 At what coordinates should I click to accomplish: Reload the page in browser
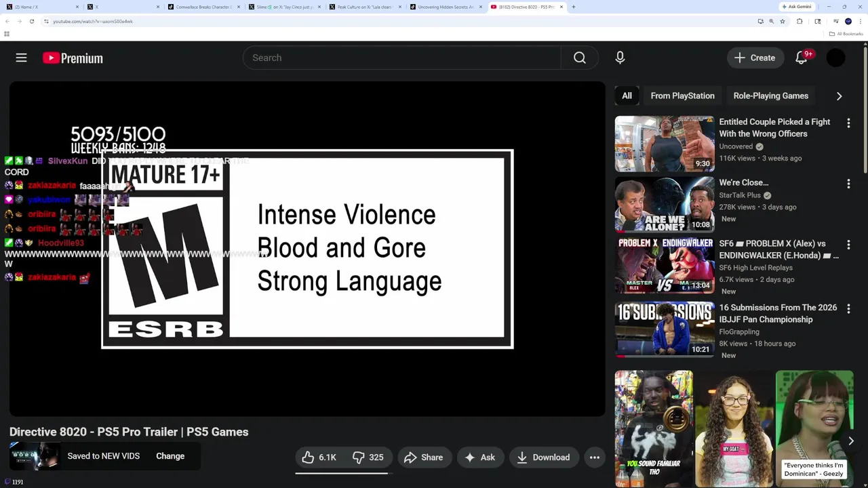coord(31,21)
